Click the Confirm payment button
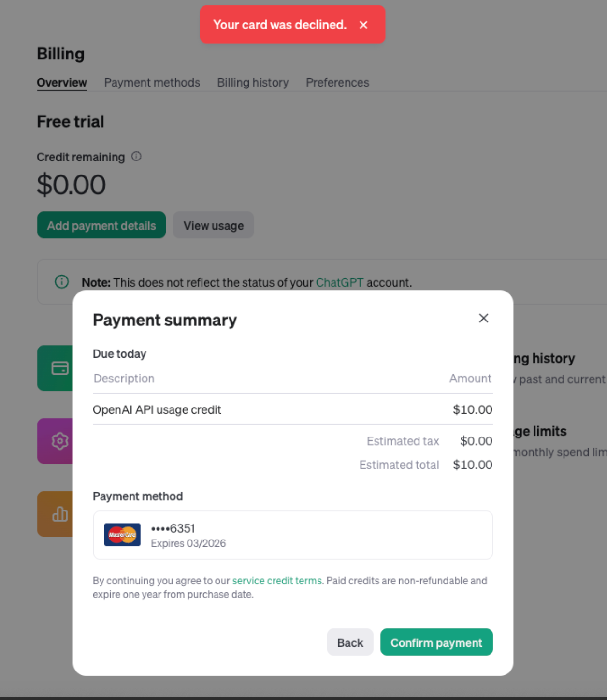This screenshot has width=607, height=700. (436, 642)
